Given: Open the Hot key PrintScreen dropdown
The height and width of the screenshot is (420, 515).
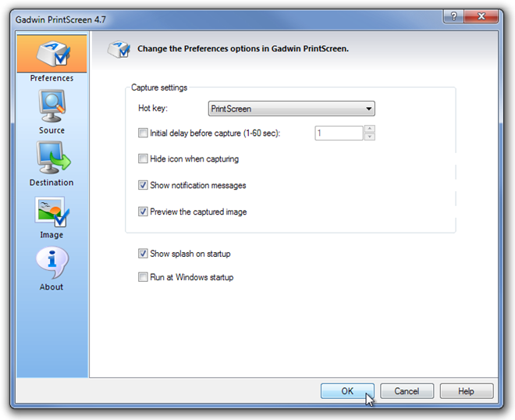Looking at the screenshot, I should (x=291, y=109).
